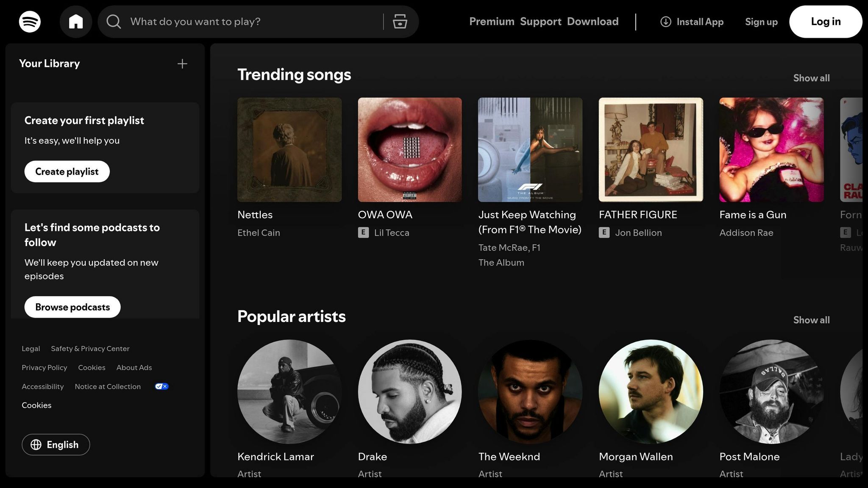Click the 'Trending songs' heading
This screenshot has height=488, width=868.
[294, 75]
